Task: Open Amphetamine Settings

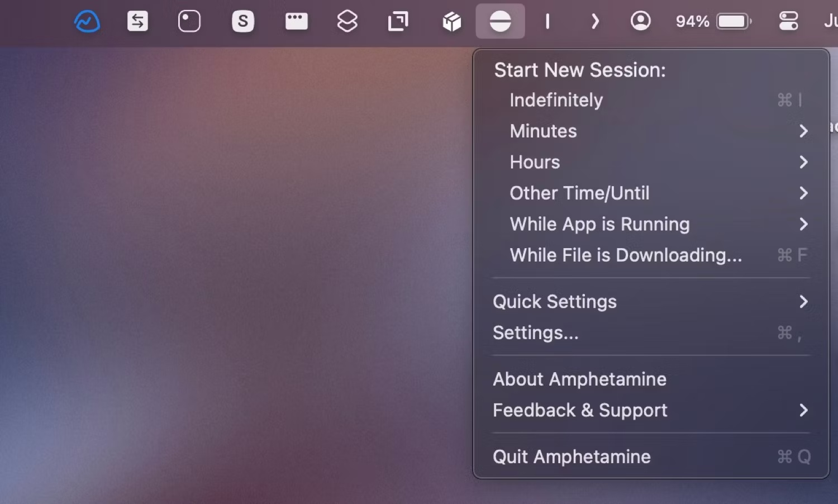Action: coord(535,332)
